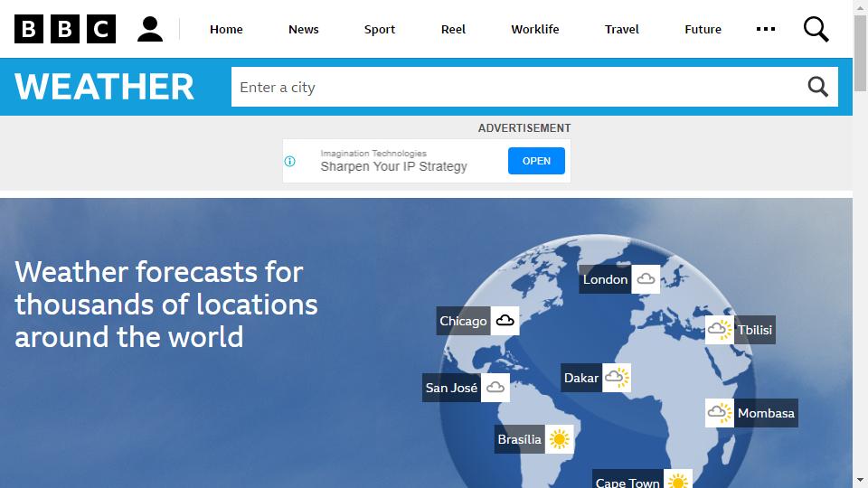868x488 pixels.
Task: Click Dakar's sunny intervals icon
Action: click(617, 378)
